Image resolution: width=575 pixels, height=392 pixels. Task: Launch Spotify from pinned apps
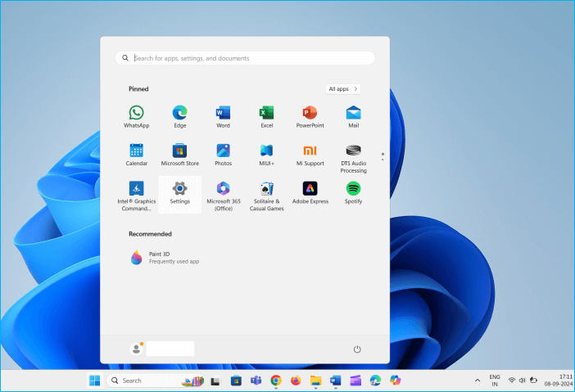(x=353, y=191)
